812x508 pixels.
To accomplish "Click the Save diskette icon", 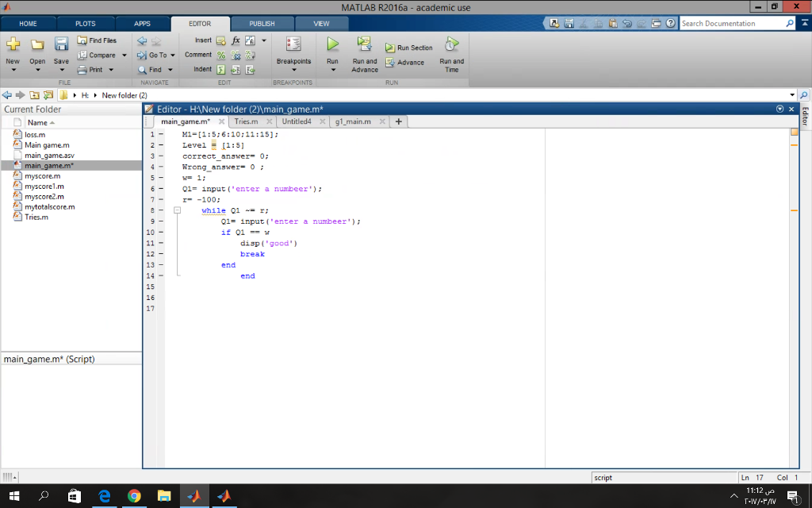I will tap(61, 44).
